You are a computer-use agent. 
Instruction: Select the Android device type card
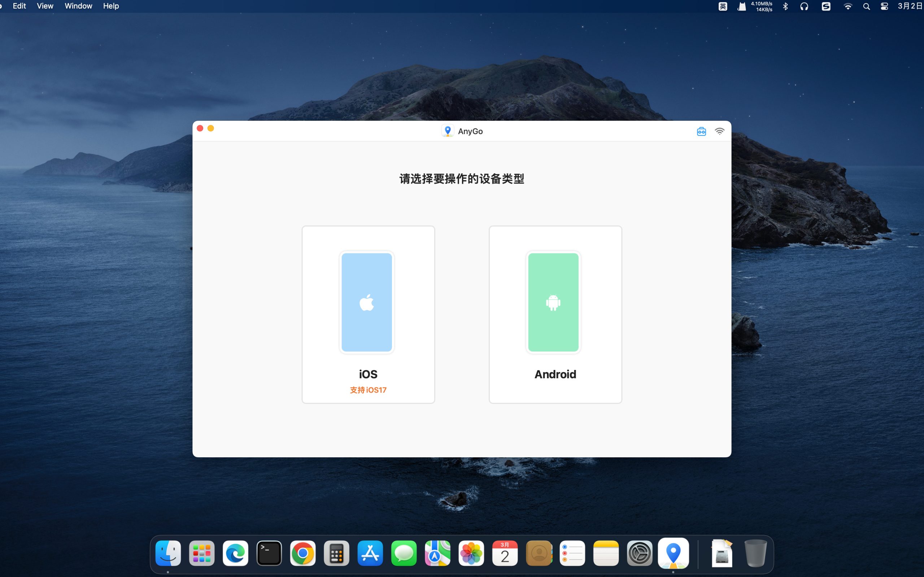click(x=555, y=314)
